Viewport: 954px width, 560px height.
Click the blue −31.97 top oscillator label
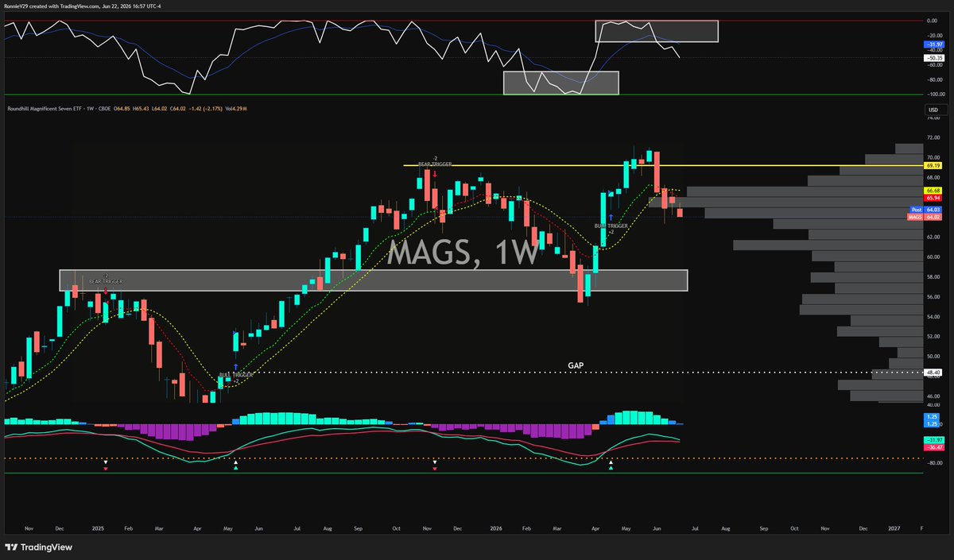click(x=933, y=43)
